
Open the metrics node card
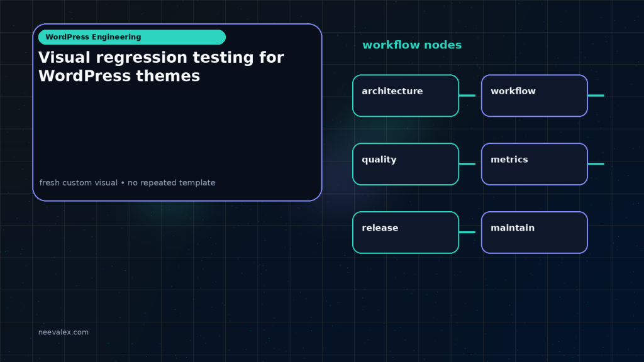point(535,164)
